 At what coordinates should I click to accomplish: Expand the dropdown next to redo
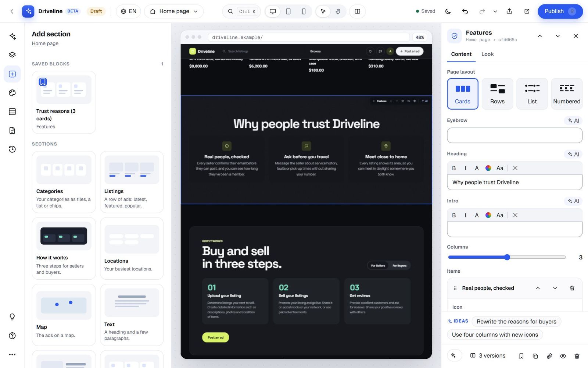coord(495,11)
